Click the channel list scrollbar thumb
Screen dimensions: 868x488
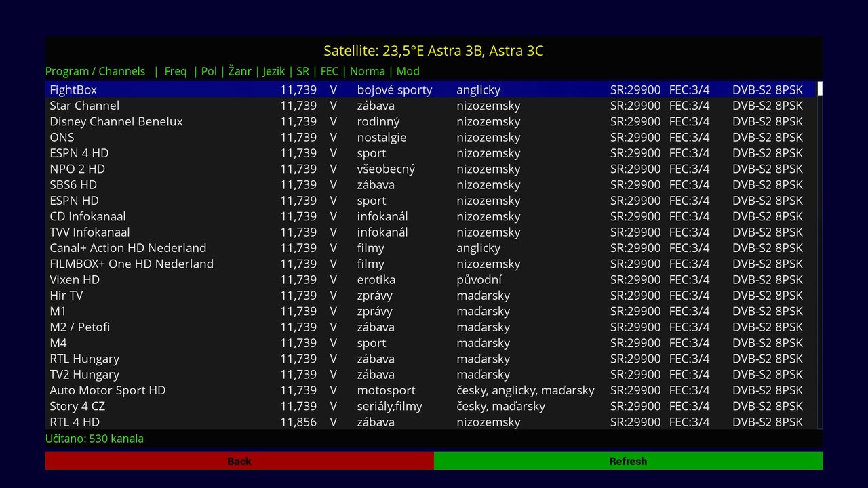click(819, 89)
